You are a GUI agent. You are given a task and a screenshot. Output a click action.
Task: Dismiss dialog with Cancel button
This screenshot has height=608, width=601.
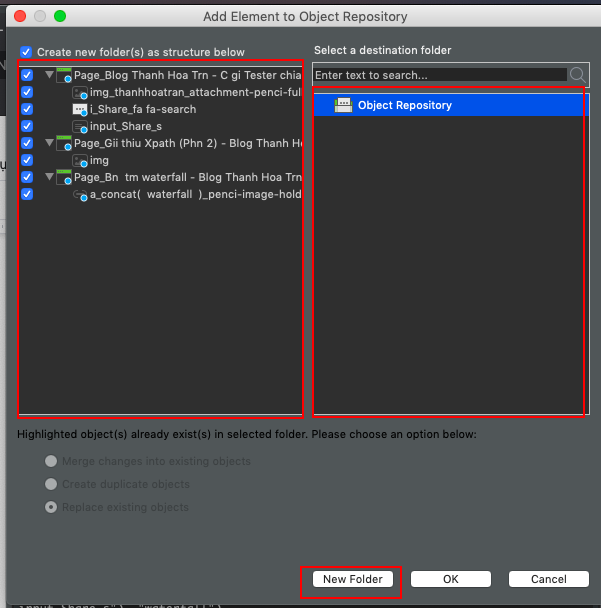click(549, 579)
